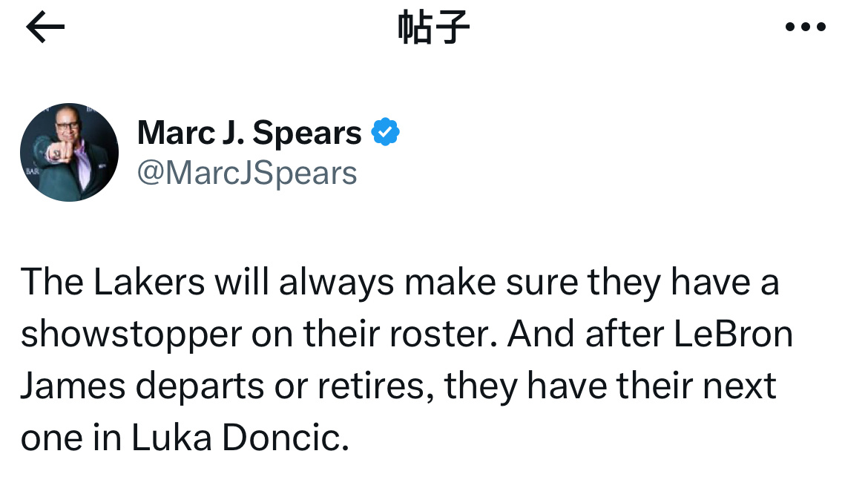Click the word departs in the post
Screen dimensions: 868x491
tap(200, 387)
